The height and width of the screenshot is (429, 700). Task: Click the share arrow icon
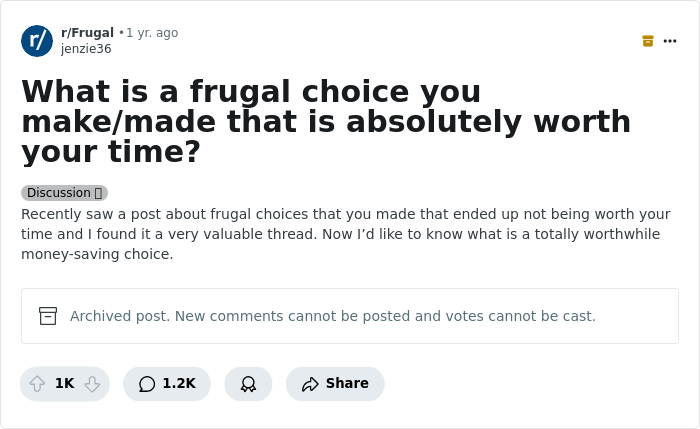[310, 384]
